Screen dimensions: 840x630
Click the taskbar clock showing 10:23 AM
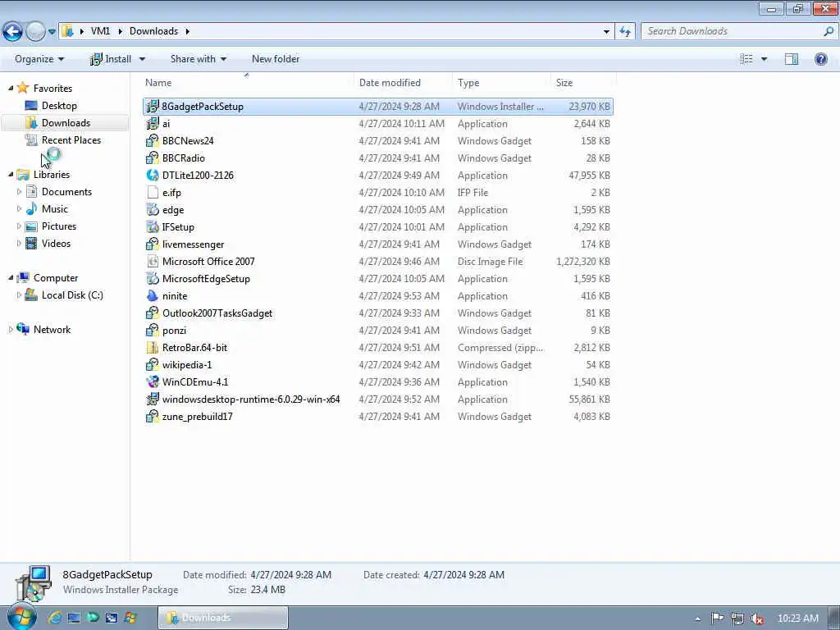(797, 619)
